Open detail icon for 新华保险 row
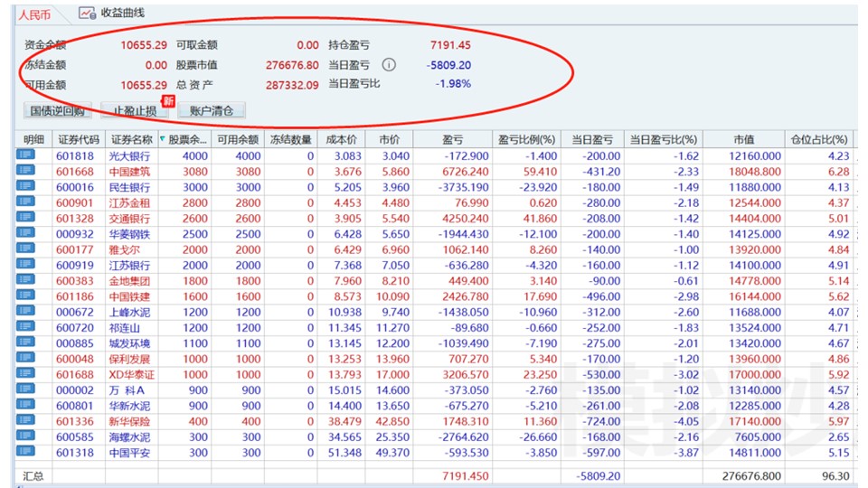Image resolution: width=868 pixels, height=488 pixels. (x=25, y=420)
